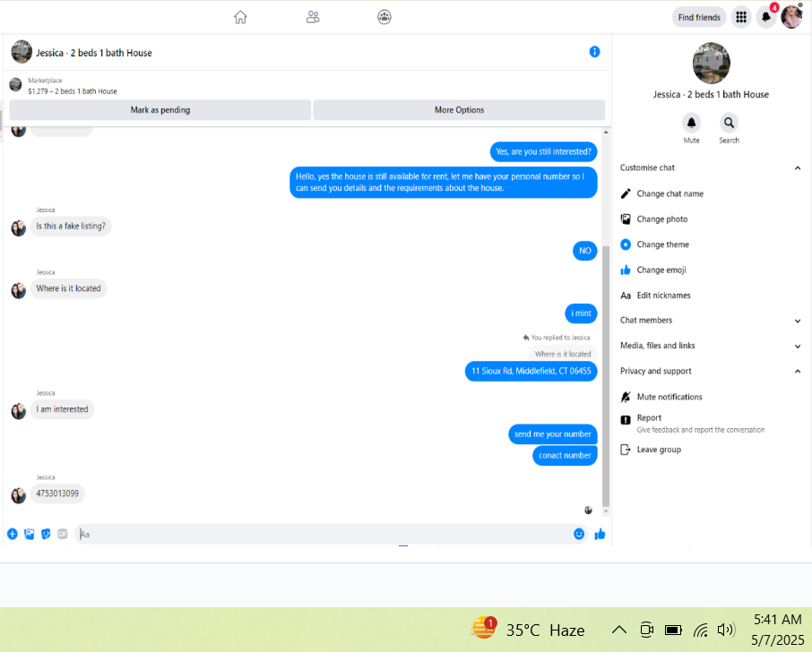Open the Groups icon in top navigation

384,17
